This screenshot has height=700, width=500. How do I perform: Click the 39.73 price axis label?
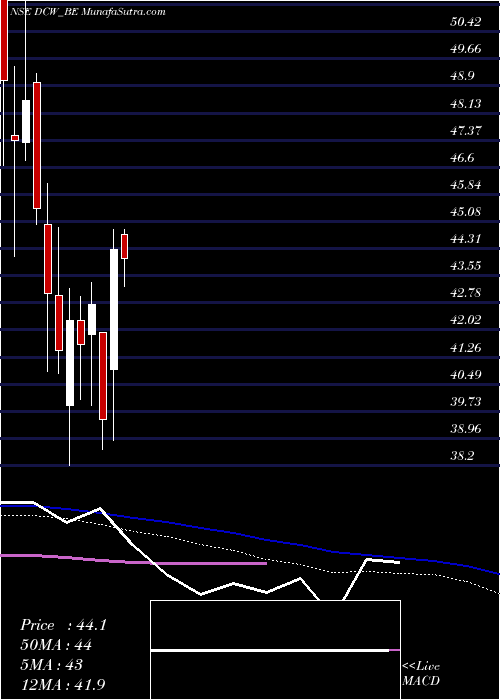(x=466, y=402)
